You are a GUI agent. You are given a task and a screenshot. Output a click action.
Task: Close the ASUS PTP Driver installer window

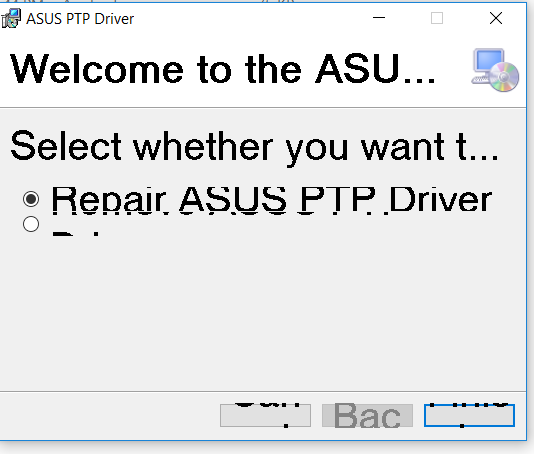pos(496,18)
